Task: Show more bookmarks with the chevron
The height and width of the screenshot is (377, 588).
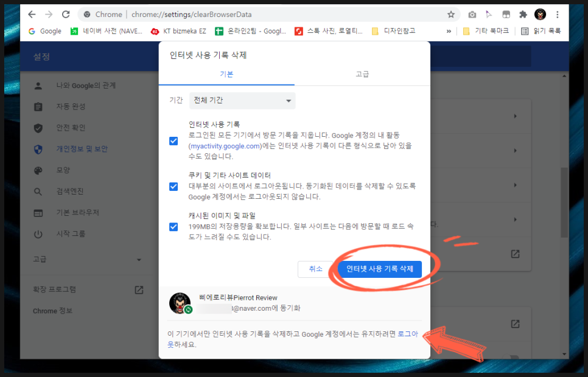Action: coord(449,31)
